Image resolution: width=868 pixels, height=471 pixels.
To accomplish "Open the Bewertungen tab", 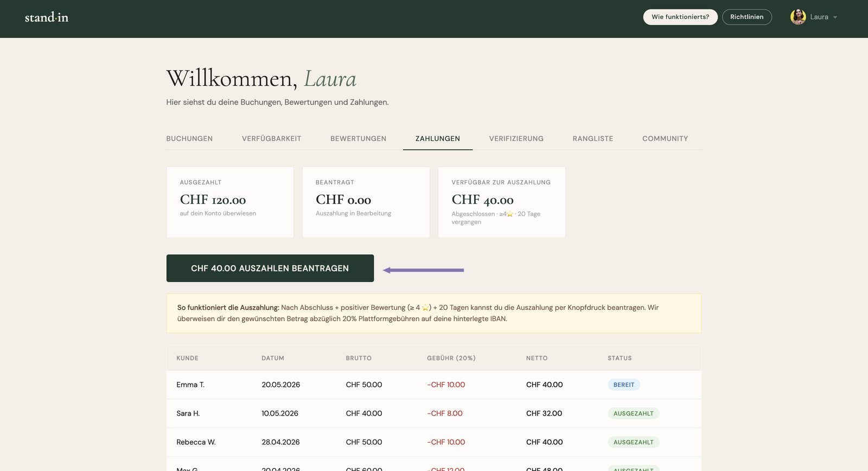I will point(358,139).
